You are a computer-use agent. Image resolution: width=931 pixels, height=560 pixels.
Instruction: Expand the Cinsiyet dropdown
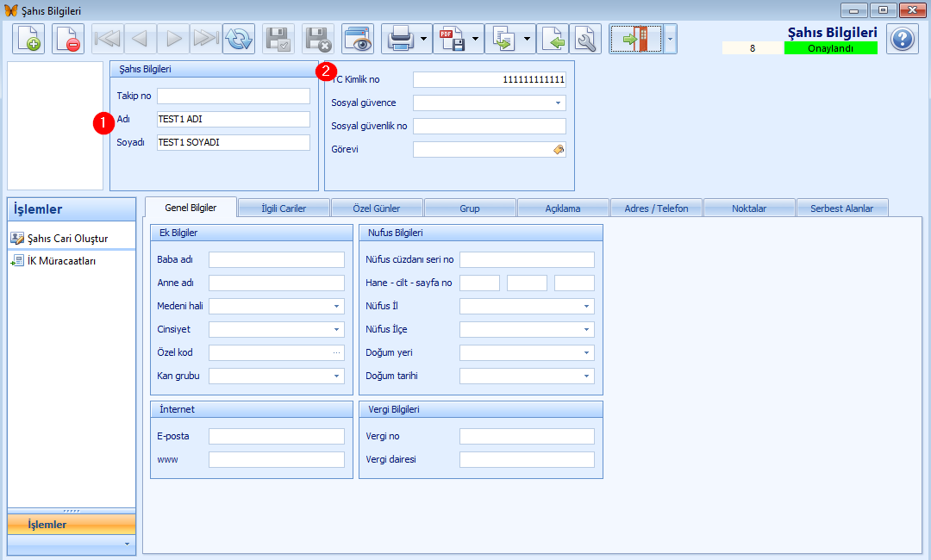pyautogui.click(x=337, y=329)
